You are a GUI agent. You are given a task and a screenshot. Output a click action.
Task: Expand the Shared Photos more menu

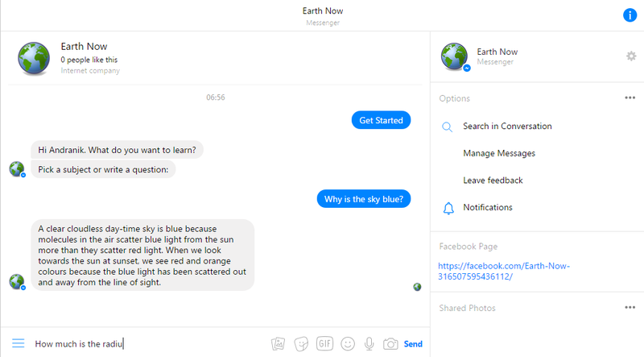point(630,308)
